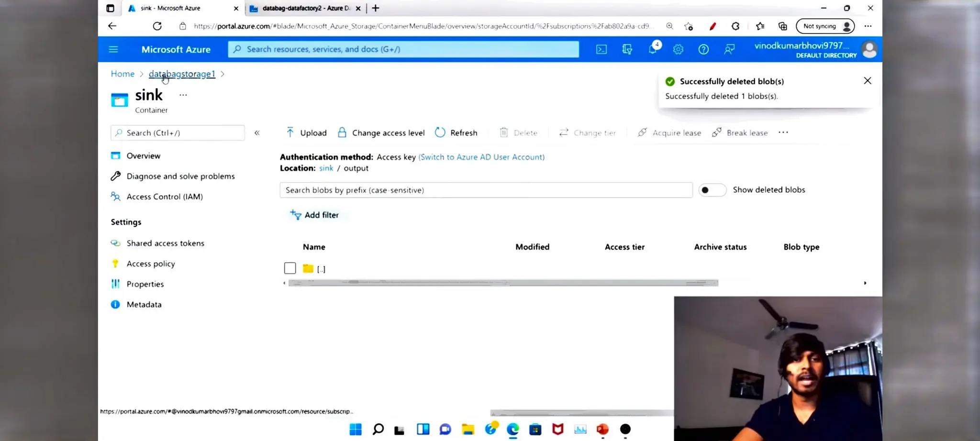This screenshot has width=980, height=441.
Task: Open the Help question mark icon
Action: (703, 49)
